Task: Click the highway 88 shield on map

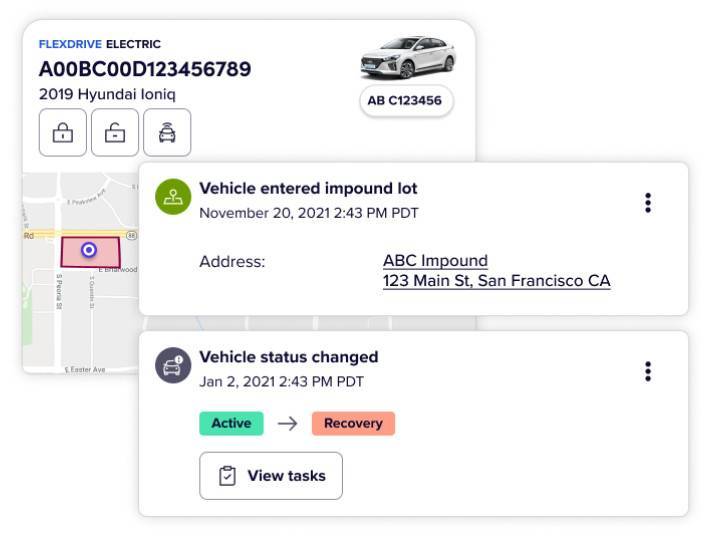Action: [x=131, y=234]
